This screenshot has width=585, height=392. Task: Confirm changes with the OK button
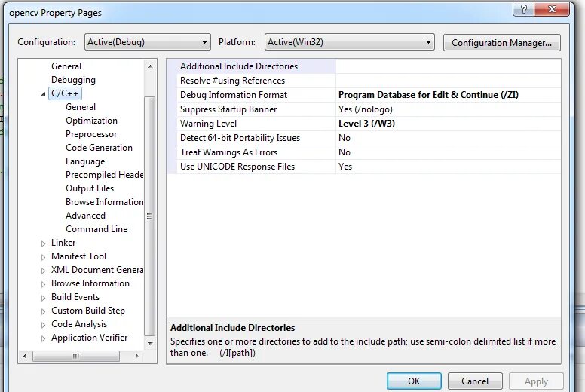tap(414, 381)
